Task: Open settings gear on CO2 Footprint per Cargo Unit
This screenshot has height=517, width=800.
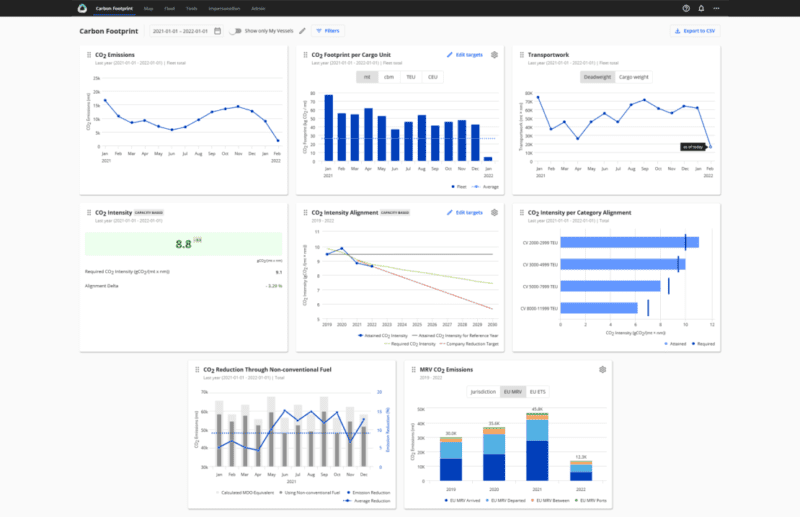Action: pyautogui.click(x=494, y=55)
